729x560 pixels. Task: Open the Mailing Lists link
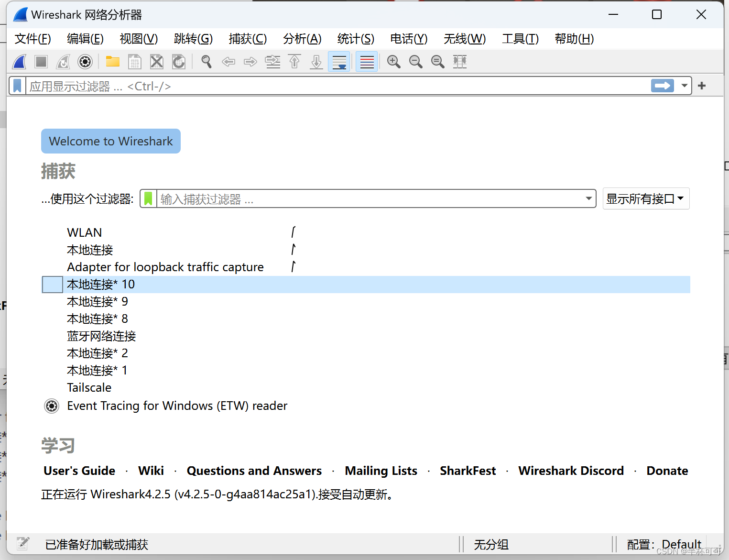(x=381, y=471)
